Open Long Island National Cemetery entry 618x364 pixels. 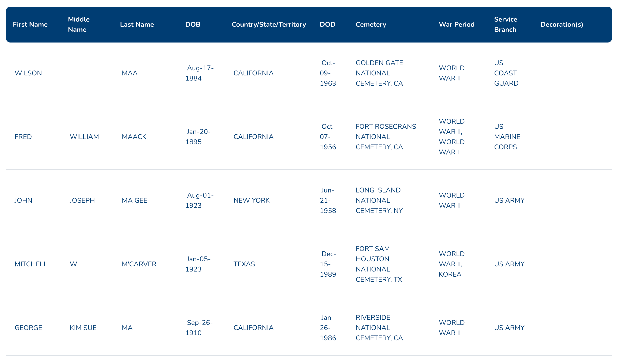coord(379,200)
